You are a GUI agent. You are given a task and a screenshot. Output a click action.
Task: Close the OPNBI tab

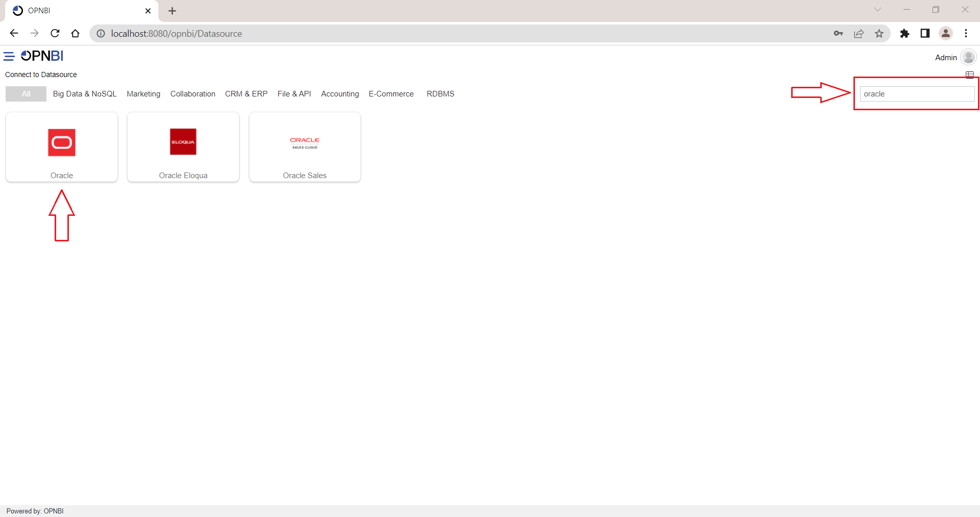pos(148,11)
